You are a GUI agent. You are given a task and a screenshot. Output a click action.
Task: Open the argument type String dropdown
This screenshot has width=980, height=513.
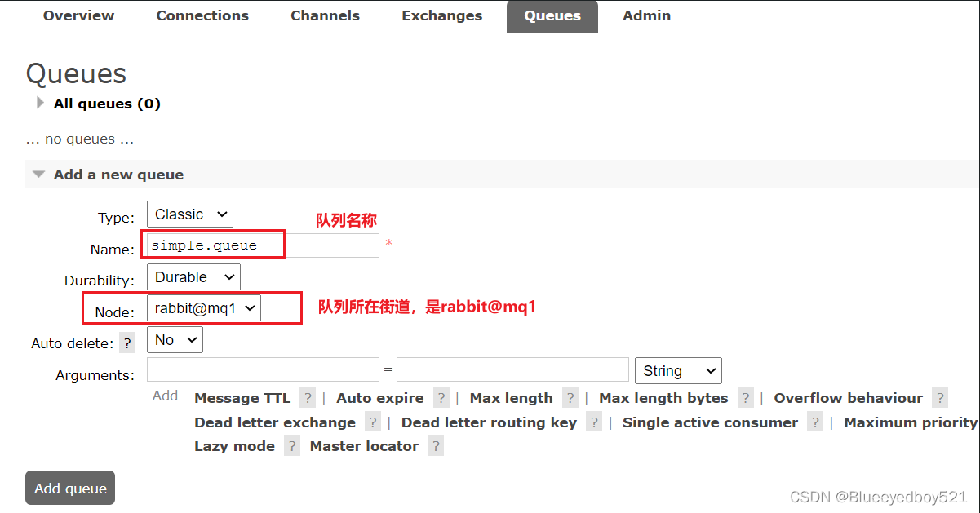[678, 370]
